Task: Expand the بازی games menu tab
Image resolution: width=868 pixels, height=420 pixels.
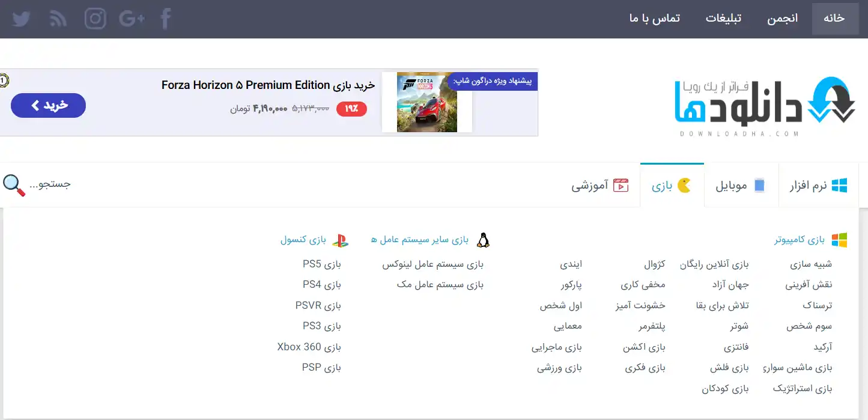Action: 671,186
